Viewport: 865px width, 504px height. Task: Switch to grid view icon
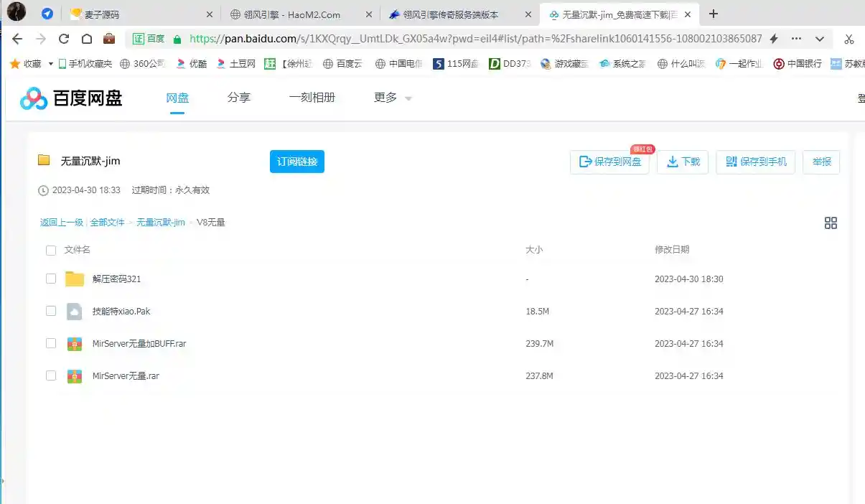pyautogui.click(x=831, y=223)
